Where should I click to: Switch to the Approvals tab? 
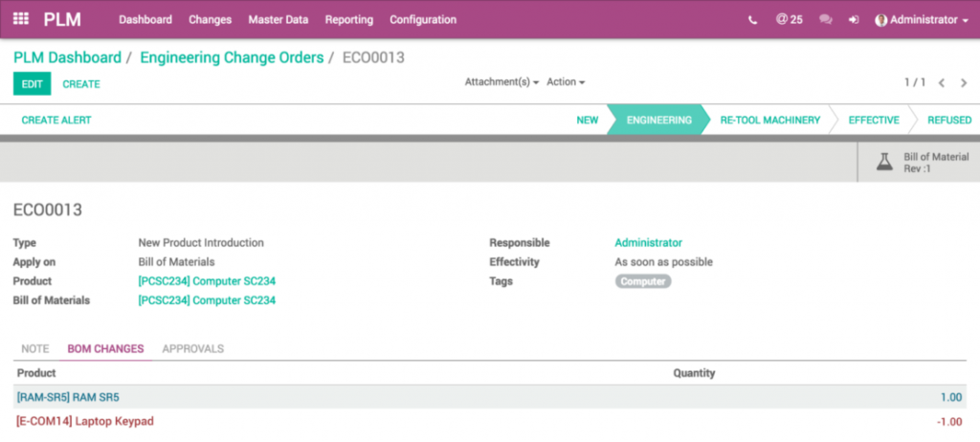tap(192, 348)
